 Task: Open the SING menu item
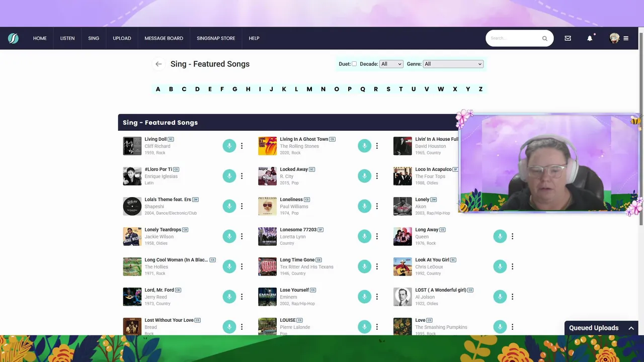point(94,38)
